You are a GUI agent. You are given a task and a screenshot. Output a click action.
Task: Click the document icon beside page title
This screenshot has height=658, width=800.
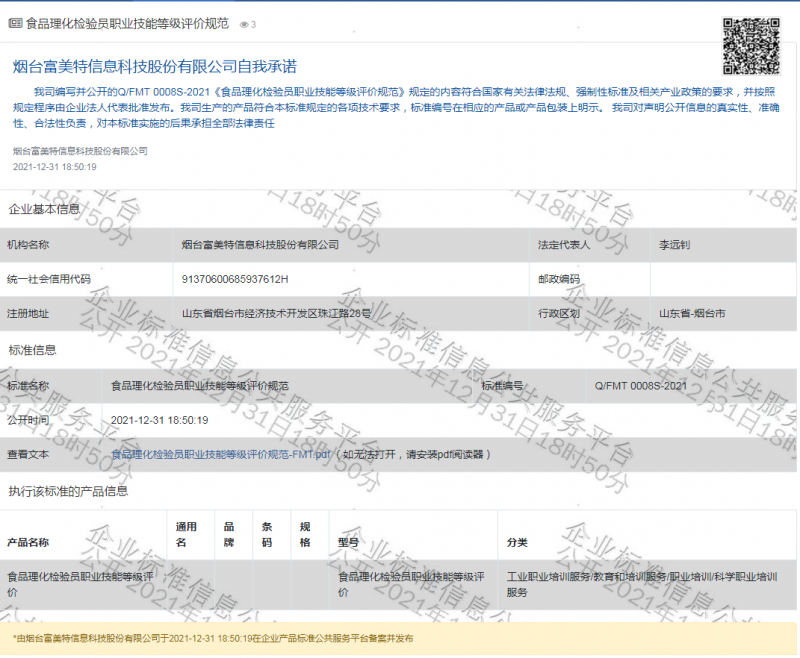15,23
